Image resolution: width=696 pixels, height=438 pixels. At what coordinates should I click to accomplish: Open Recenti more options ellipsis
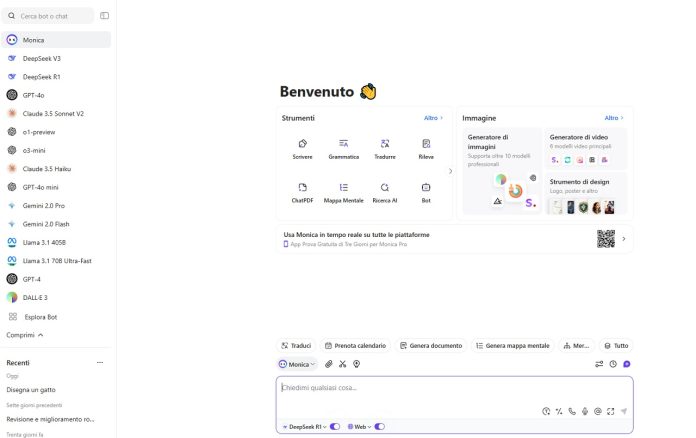100,363
